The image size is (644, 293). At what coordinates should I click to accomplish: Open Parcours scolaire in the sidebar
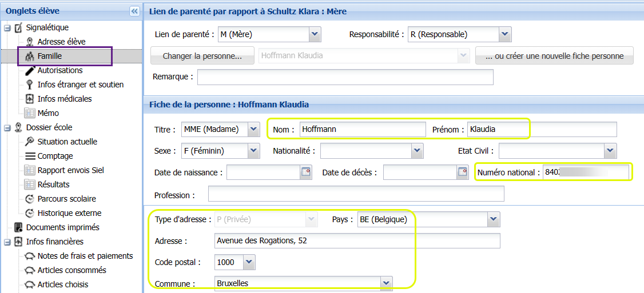pos(66,199)
